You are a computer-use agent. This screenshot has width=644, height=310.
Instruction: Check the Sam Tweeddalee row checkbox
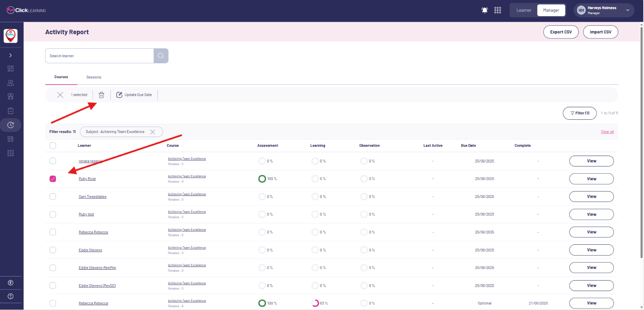(53, 196)
